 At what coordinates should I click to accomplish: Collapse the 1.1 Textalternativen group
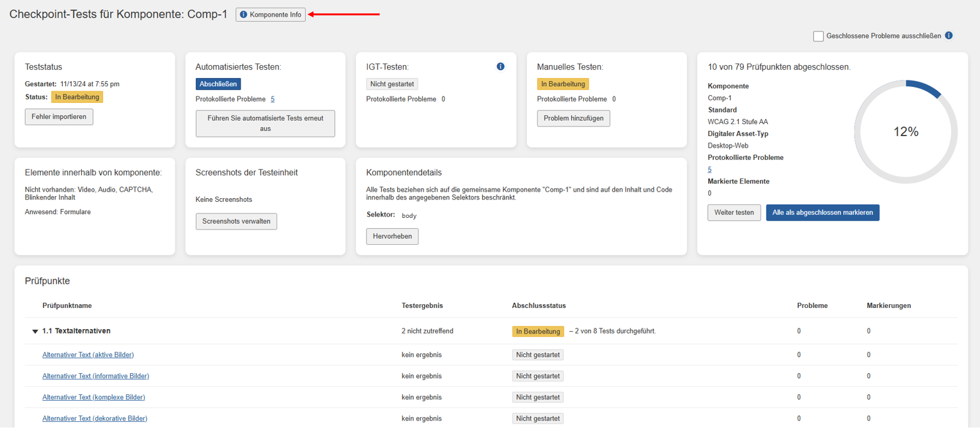tap(35, 332)
